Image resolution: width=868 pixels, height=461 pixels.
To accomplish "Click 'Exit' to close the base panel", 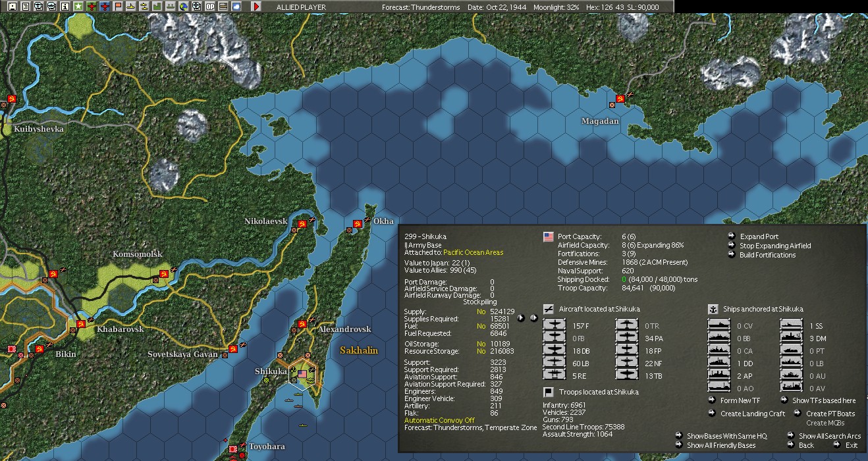I will click(x=852, y=445).
